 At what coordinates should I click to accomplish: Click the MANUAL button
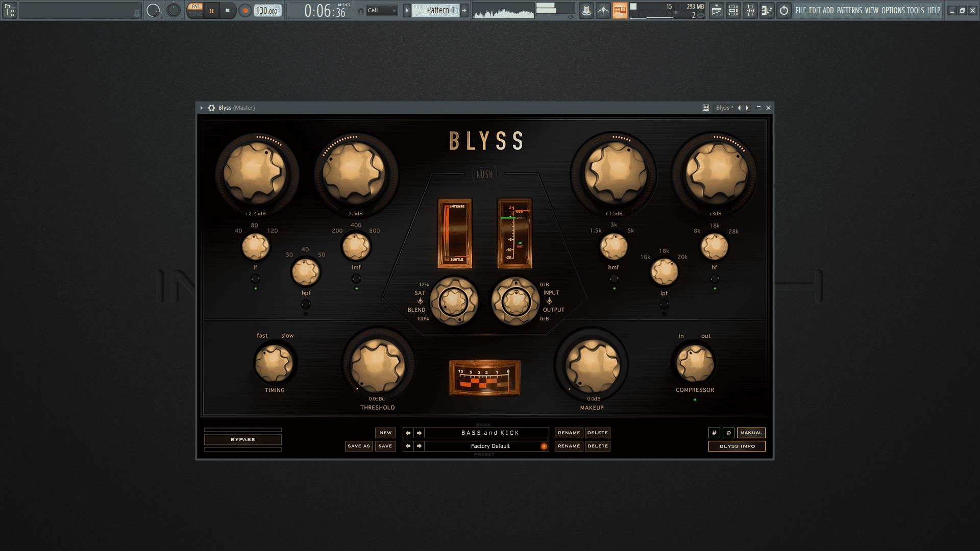[751, 433]
